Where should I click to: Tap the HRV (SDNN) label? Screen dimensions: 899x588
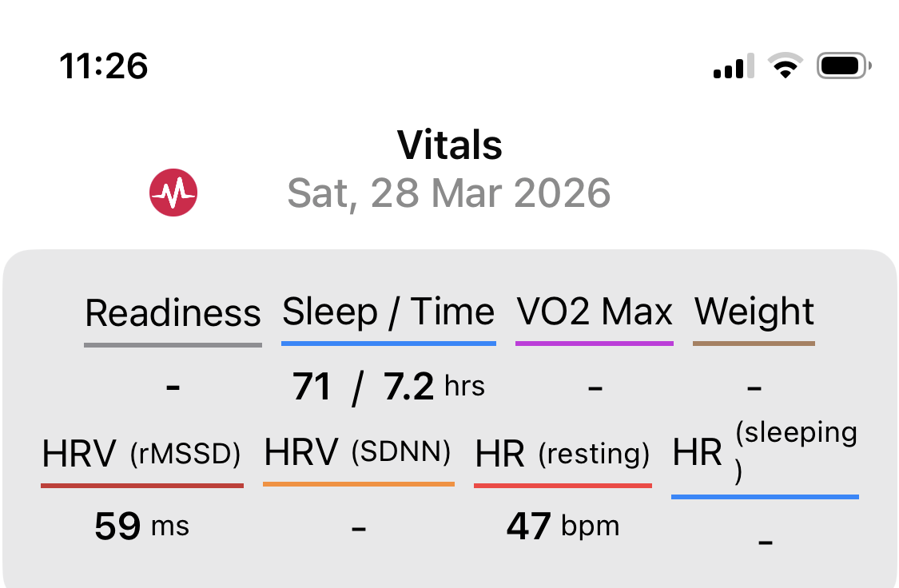pos(358,454)
